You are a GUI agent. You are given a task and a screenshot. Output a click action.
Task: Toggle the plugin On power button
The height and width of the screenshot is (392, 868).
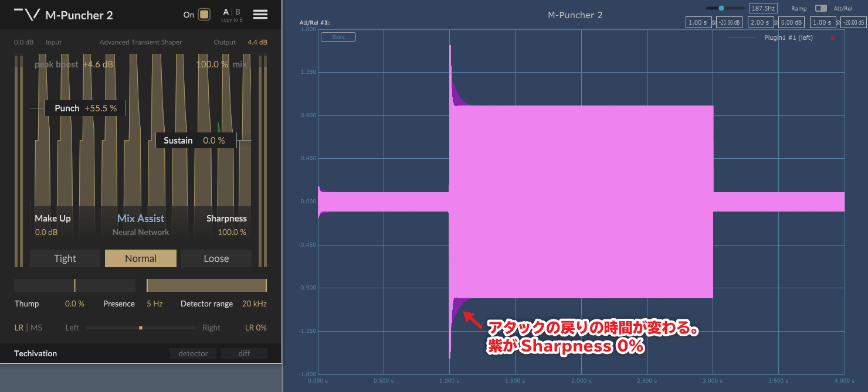[204, 15]
